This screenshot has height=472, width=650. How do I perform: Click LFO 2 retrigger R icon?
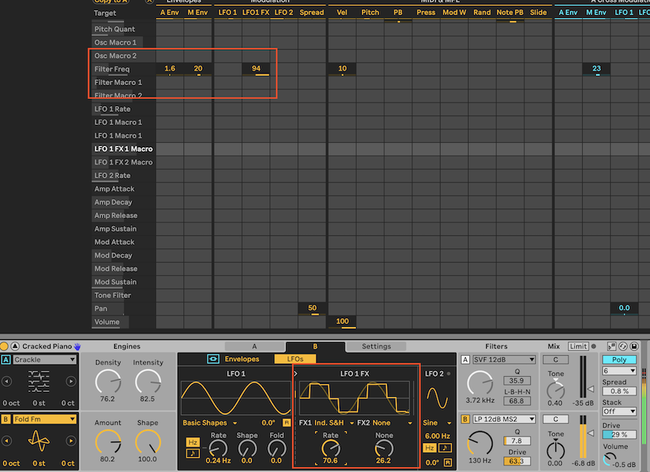pyautogui.click(x=448, y=462)
